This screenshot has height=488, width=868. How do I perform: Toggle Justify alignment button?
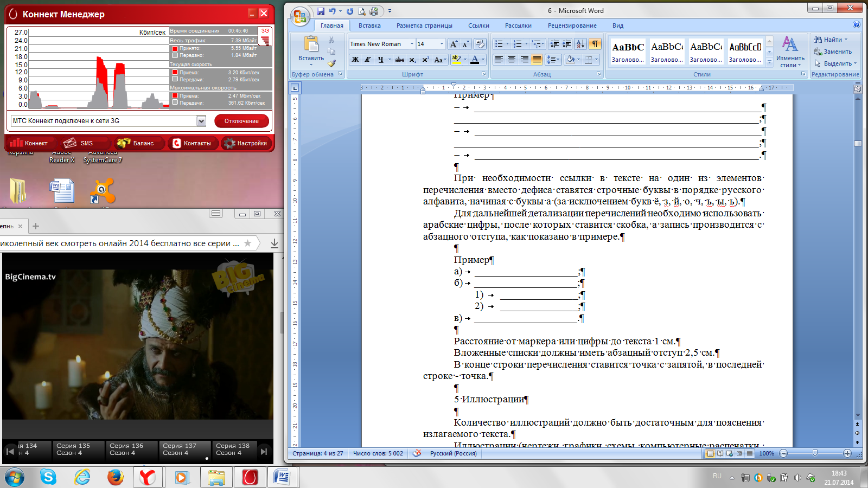pyautogui.click(x=537, y=60)
